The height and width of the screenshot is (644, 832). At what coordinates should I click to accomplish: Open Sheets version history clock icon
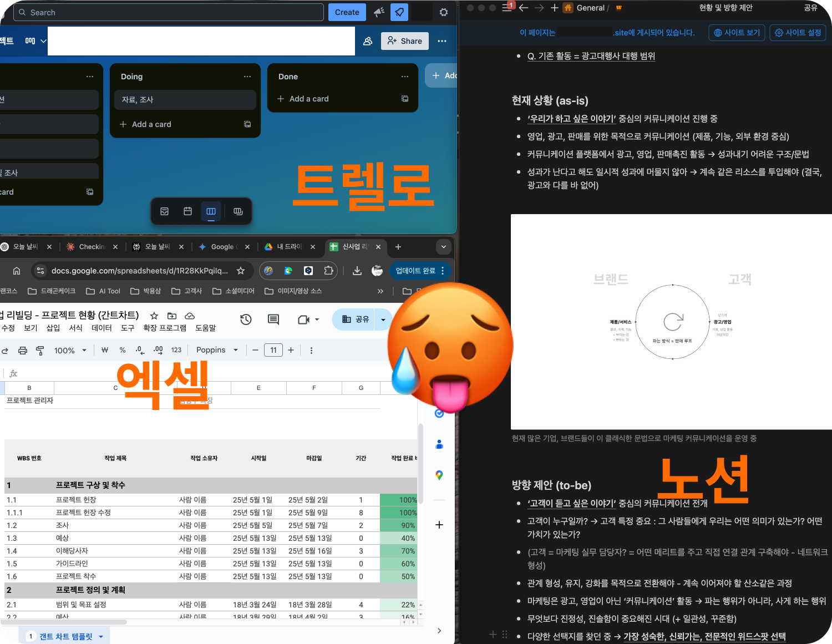coord(246,320)
